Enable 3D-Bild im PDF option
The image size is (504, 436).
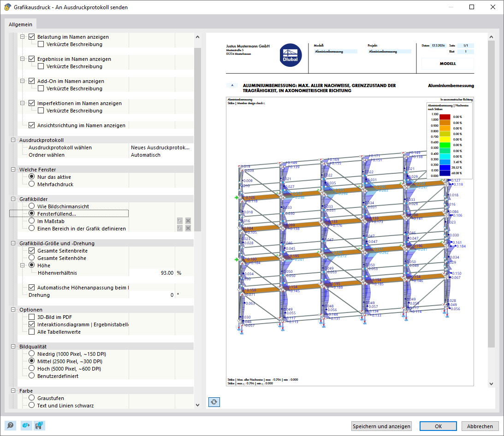click(x=31, y=317)
